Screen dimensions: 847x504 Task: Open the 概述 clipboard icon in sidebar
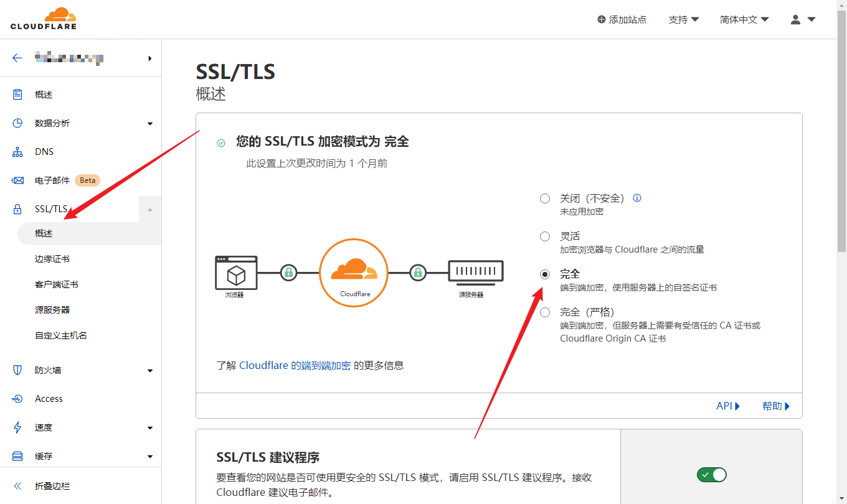pyautogui.click(x=17, y=95)
